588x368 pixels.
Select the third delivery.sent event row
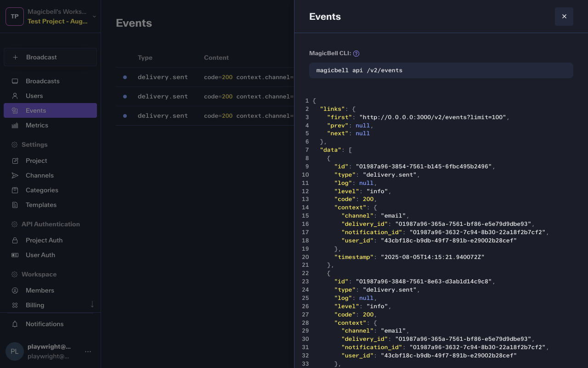coord(205,116)
